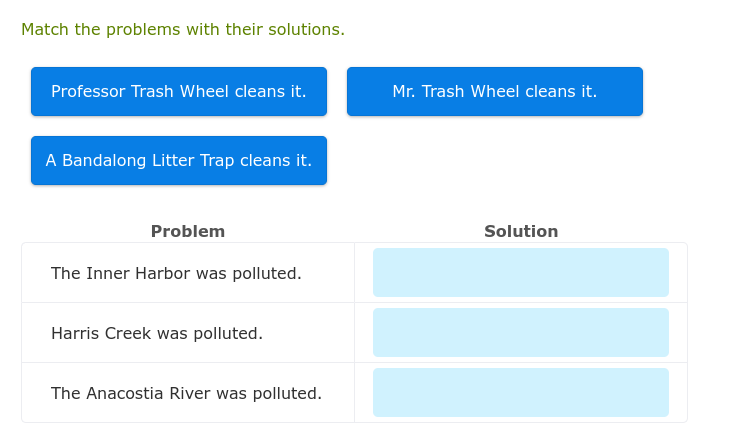Select the bottom empty light-blue solution slot
Image resolution: width=756 pixels, height=433 pixels.
click(520, 393)
